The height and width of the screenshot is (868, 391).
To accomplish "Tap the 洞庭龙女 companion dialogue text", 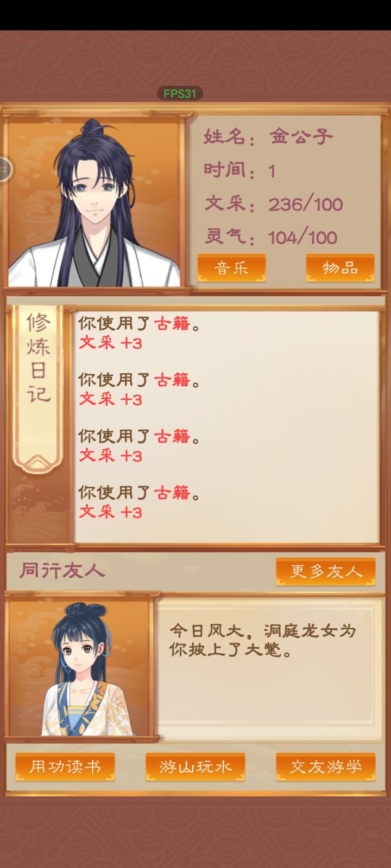I will click(263, 640).
